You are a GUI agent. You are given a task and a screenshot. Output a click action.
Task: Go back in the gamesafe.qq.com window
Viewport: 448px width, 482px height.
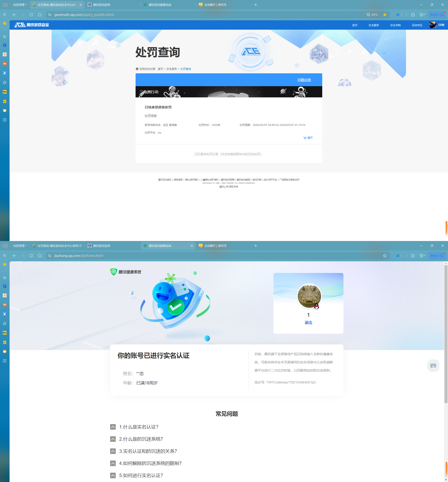coord(14,14)
